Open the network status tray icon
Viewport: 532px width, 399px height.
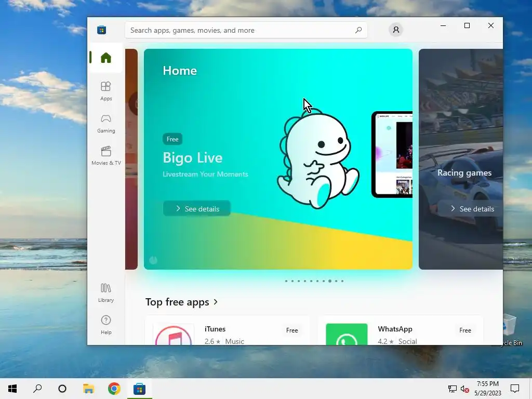(x=453, y=389)
